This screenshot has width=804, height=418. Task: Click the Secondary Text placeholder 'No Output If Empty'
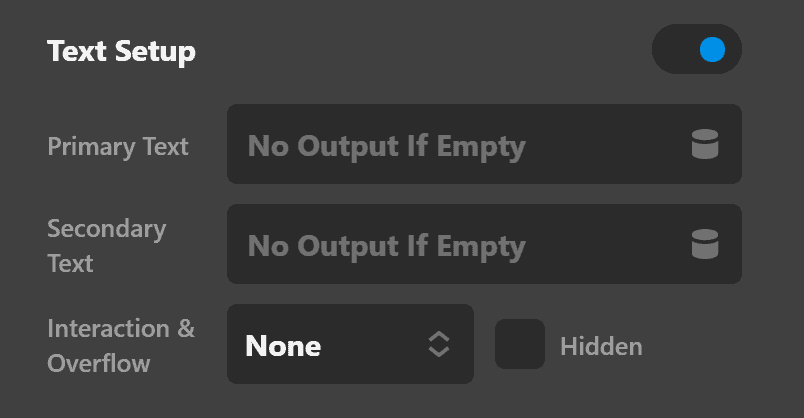(387, 247)
